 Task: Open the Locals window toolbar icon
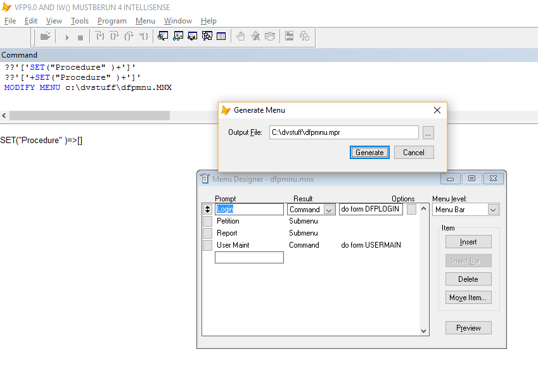click(x=191, y=35)
